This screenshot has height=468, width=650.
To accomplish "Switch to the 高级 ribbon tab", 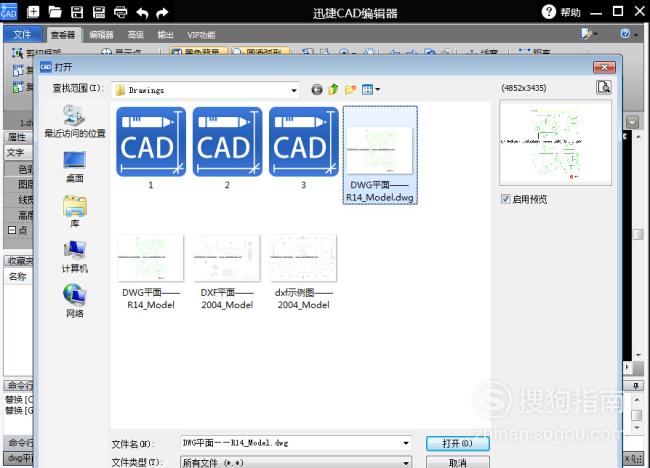I will [136, 35].
